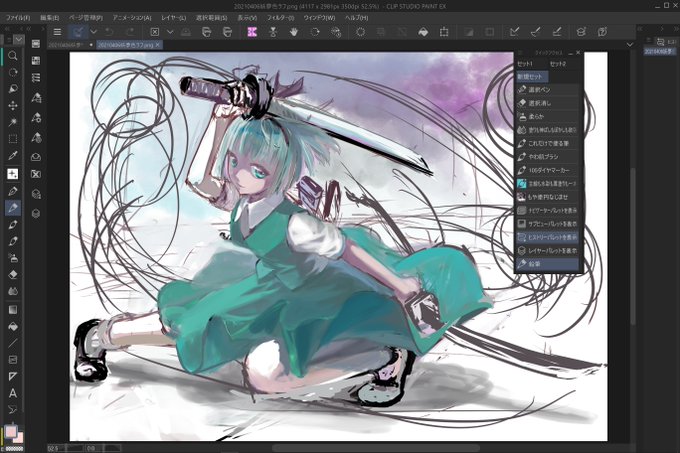Click the Clear (boxed X) command icon
Viewport: 680px width, 453px height.
click(x=154, y=32)
